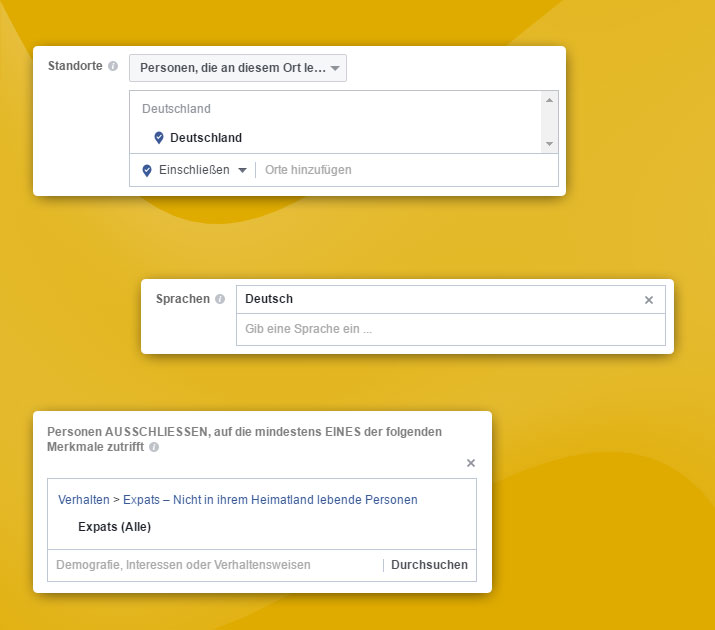Click the Sprachen label
The image size is (715, 630).
coord(183,299)
